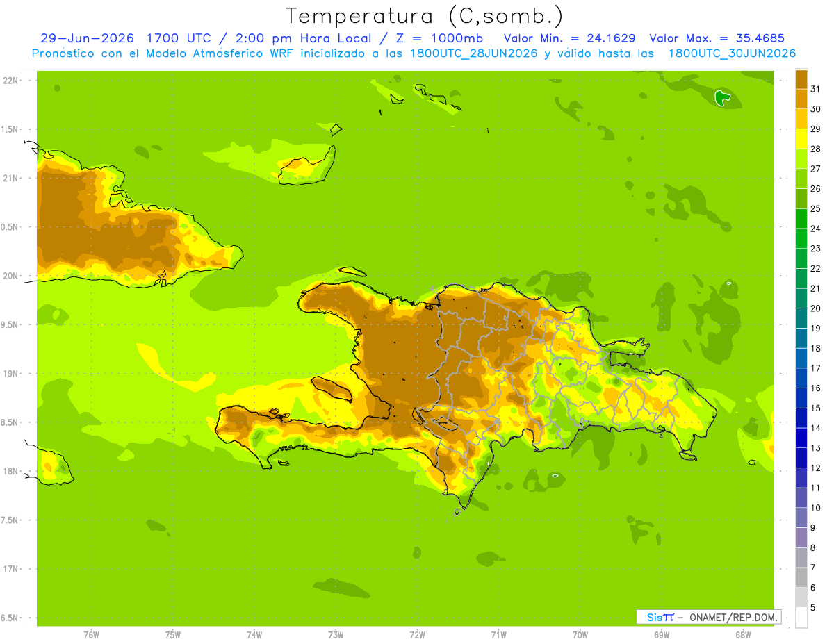Click the '72W' longitude axis label
The width and height of the screenshot is (834, 644).
(x=417, y=634)
